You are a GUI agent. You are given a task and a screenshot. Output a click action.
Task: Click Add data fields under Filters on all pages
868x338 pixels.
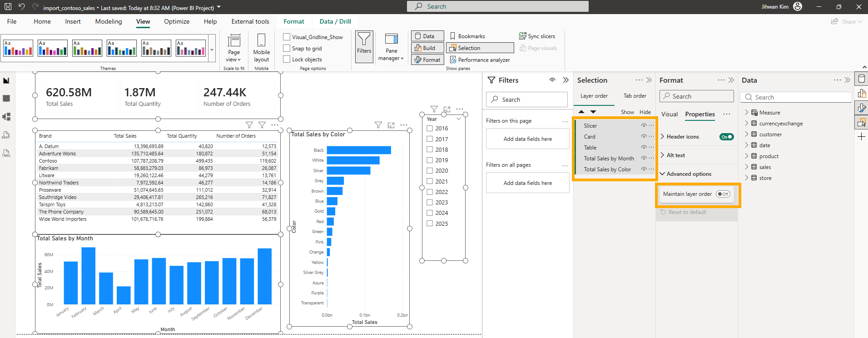pyautogui.click(x=528, y=183)
